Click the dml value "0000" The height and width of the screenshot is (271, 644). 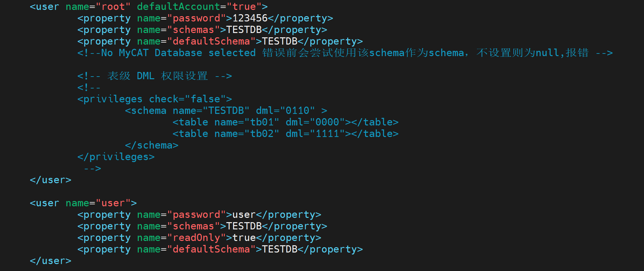pos(327,122)
